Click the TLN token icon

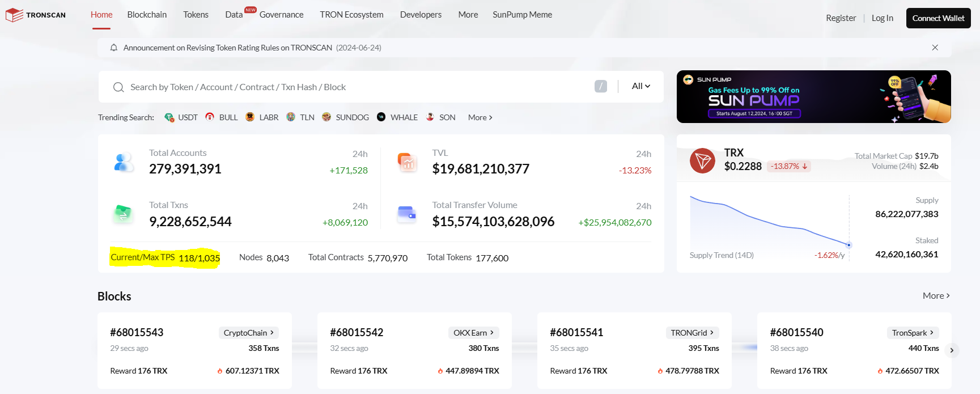(x=291, y=117)
